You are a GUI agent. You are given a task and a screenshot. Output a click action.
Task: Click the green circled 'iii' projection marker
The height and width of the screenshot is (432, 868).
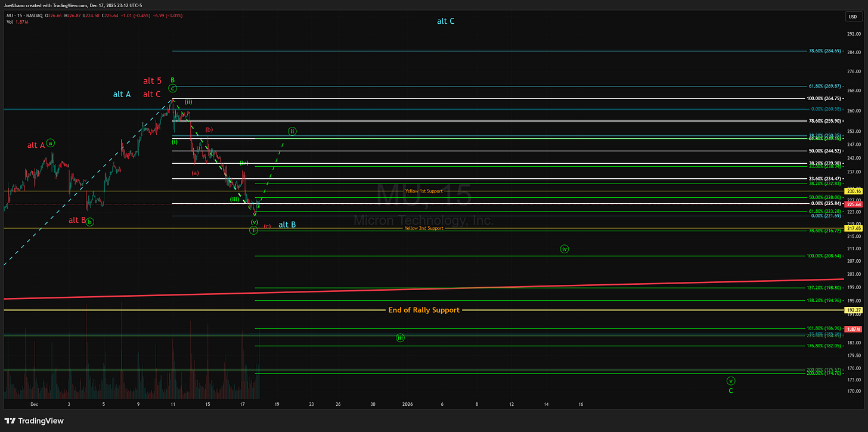[x=400, y=338]
